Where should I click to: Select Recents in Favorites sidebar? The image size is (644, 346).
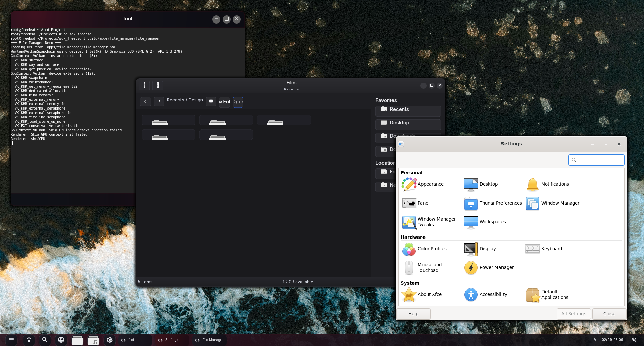[408, 110]
